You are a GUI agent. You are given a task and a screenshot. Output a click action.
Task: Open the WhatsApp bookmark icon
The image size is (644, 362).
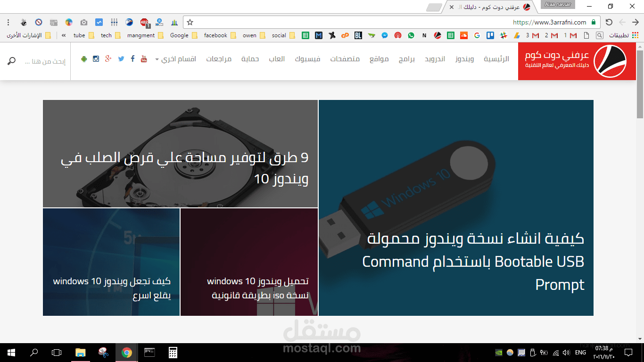coord(411,35)
